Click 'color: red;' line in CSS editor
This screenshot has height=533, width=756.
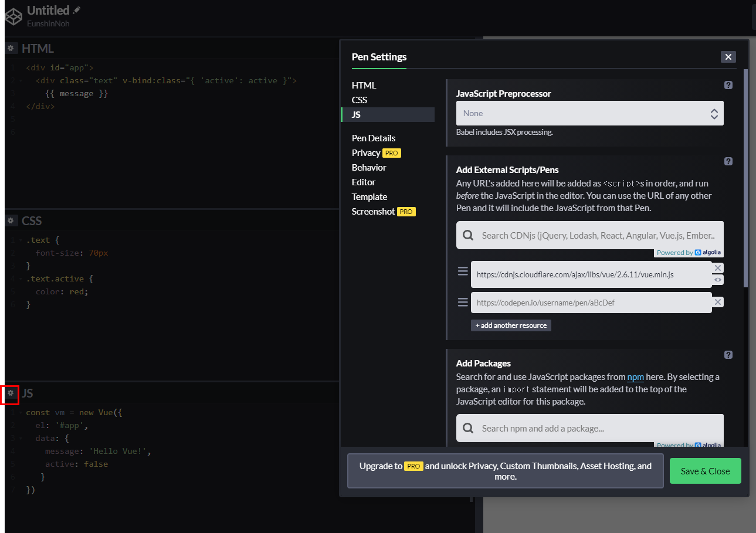click(62, 291)
